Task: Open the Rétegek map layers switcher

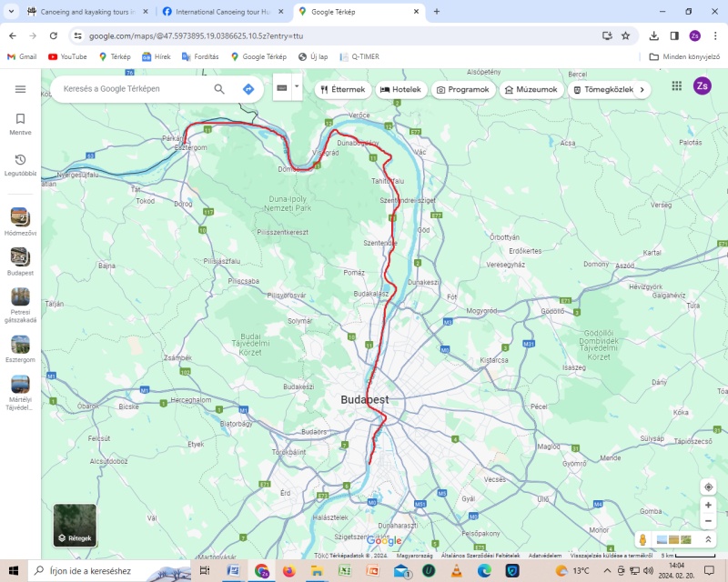Action: pos(75,526)
